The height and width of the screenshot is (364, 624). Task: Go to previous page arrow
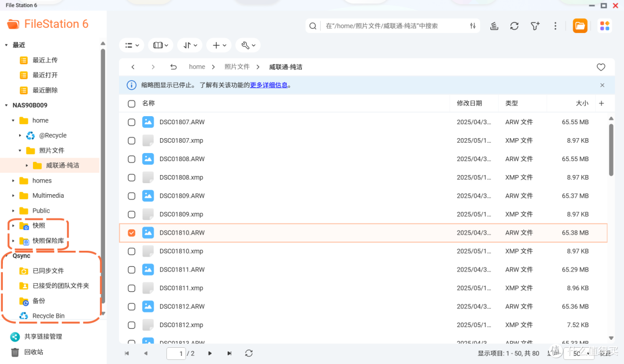click(146, 353)
